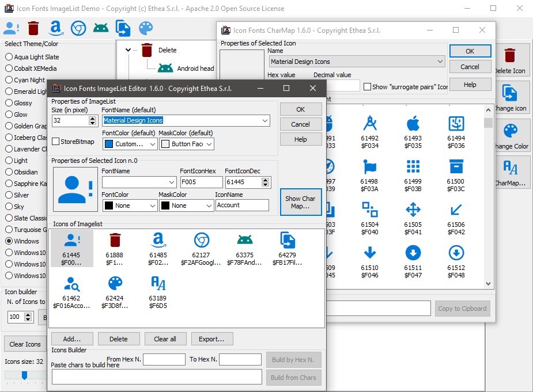Click the Clear all button
The image size is (533, 392).
pyautogui.click(x=165, y=339)
